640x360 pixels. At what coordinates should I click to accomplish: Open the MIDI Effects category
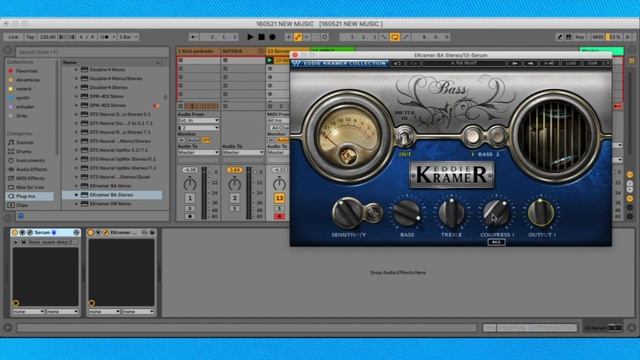[30, 178]
